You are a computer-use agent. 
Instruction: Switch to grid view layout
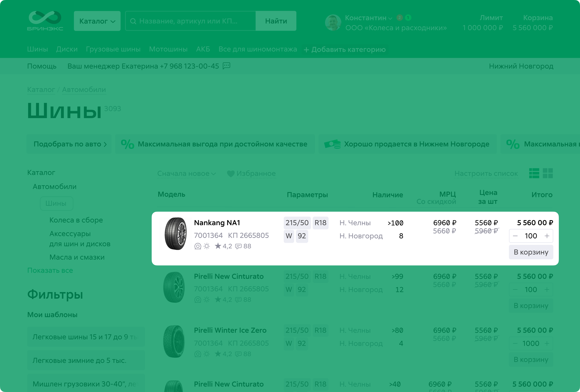tap(548, 173)
